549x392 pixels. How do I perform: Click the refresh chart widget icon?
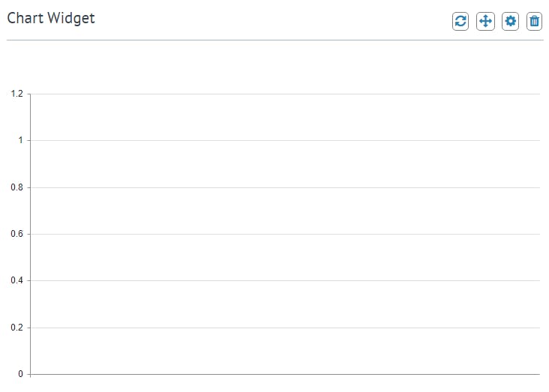click(460, 21)
